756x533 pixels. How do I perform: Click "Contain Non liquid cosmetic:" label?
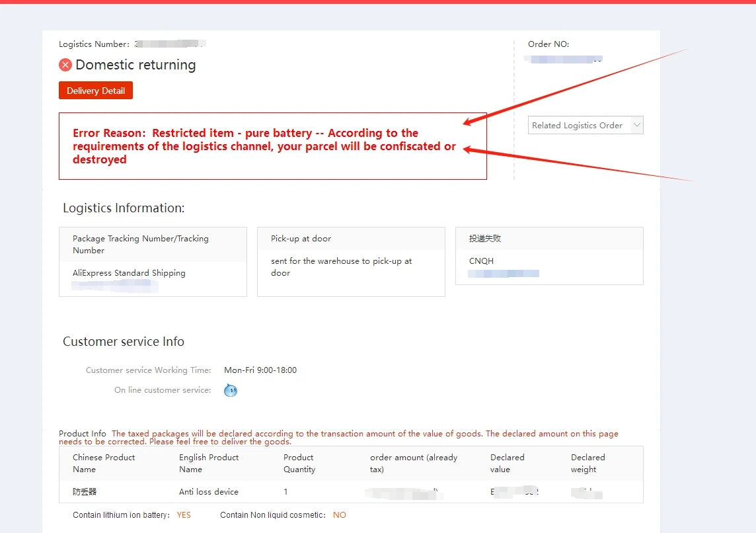click(273, 514)
